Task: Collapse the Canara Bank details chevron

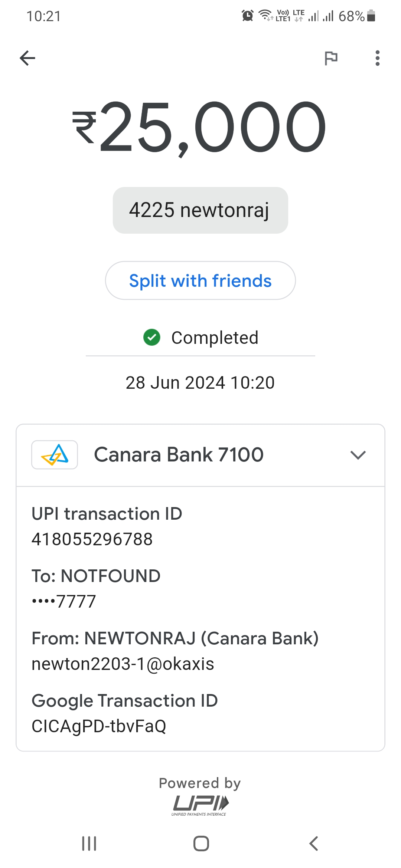Action: (x=358, y=455)
